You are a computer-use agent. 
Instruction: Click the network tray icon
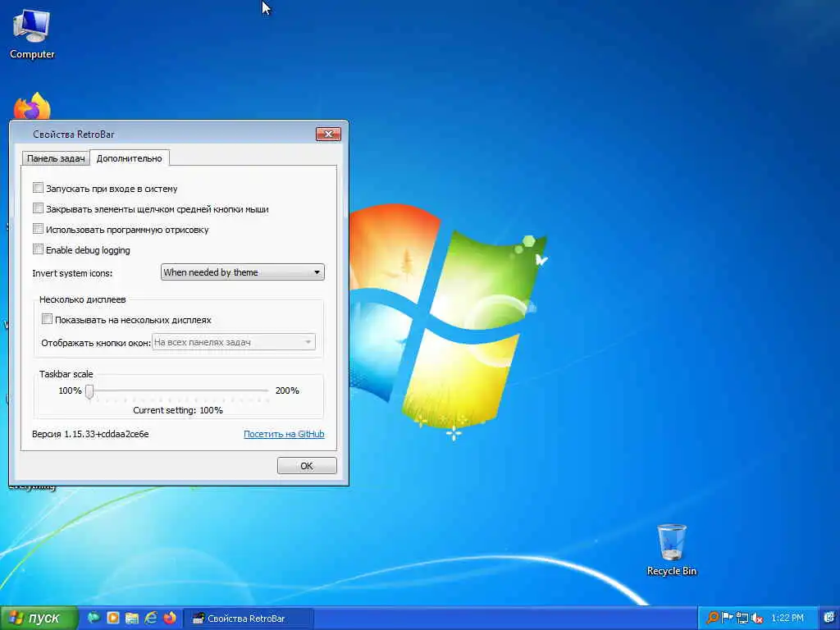(x=742, y=619)
